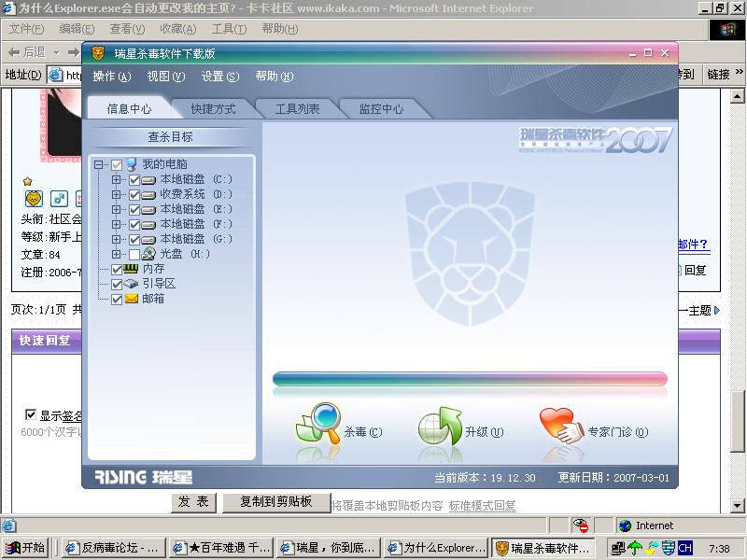Uncheck local disk E: checkbox
747x560 pixels.
coord(134,209)
